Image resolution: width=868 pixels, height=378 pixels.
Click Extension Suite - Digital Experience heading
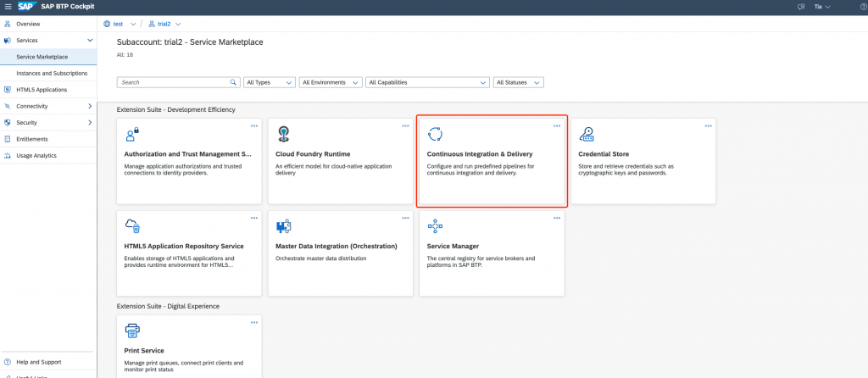point(169,306)
